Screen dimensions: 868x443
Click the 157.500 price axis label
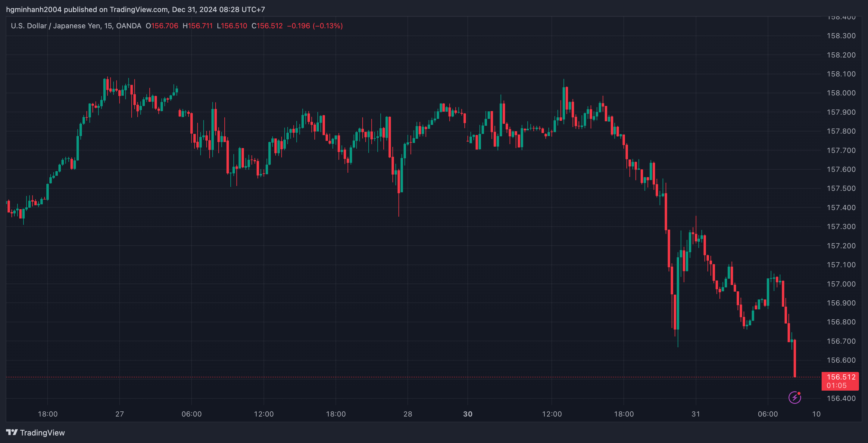pos(841,188)
